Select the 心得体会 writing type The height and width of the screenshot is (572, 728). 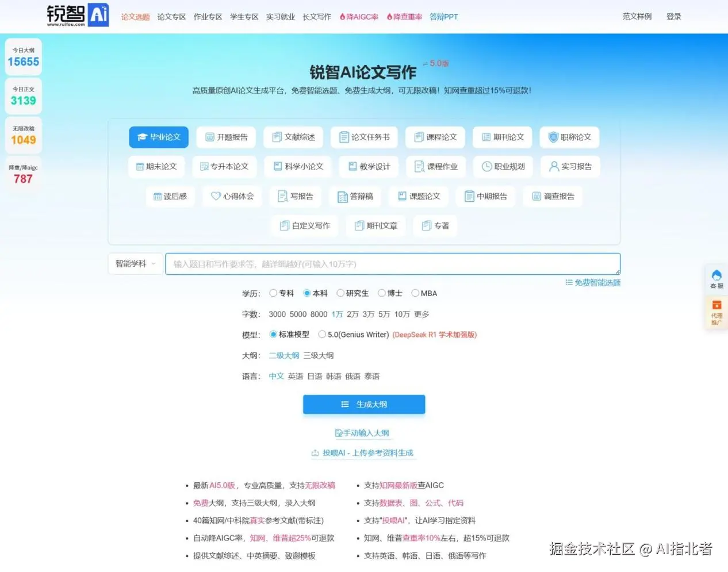coord(232,196)
